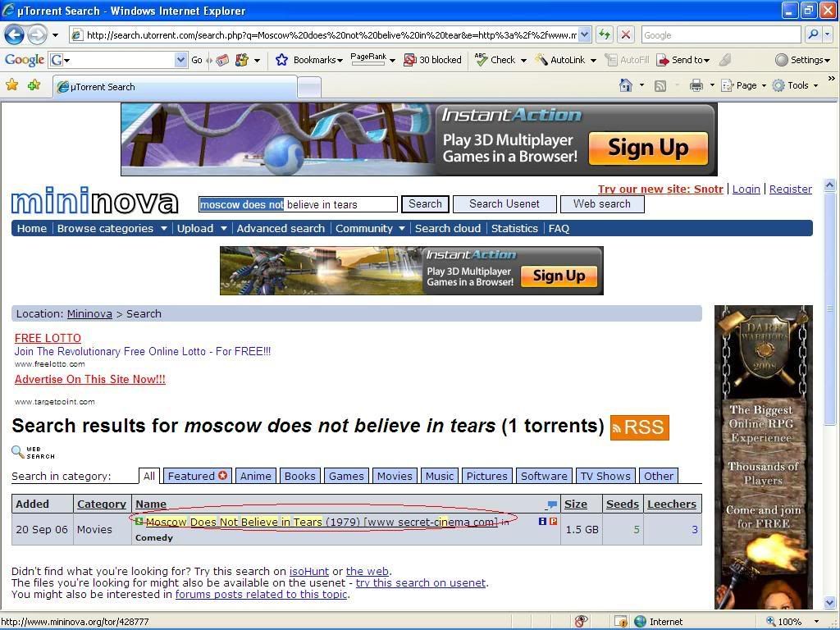Viewport: 840px width, 630px height.
Task: Click the Search Usenet button
Action: click(x=504, y=204)
